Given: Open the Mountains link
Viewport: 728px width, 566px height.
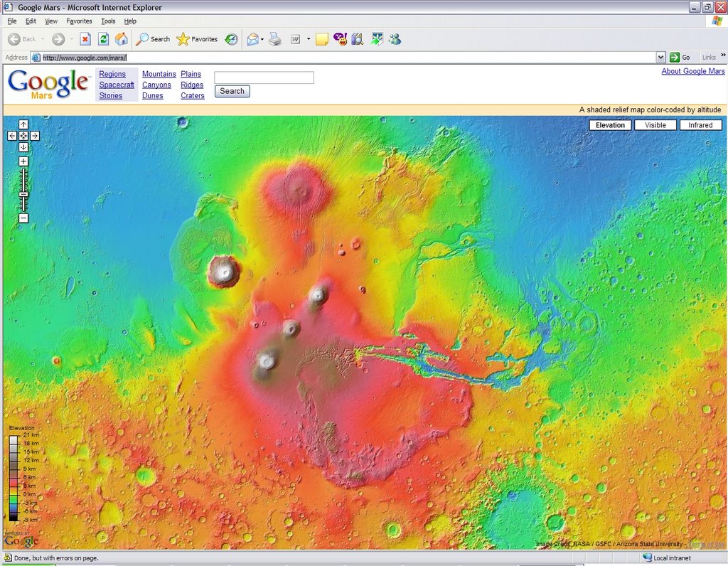Looking at the screenshot, I should tap(159, 74).
